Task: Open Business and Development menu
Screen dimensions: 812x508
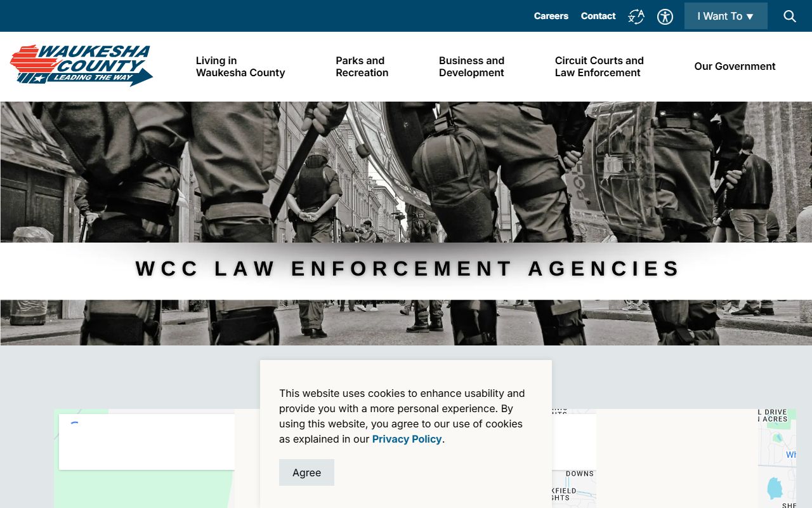Action: click(x=471, y=67)
